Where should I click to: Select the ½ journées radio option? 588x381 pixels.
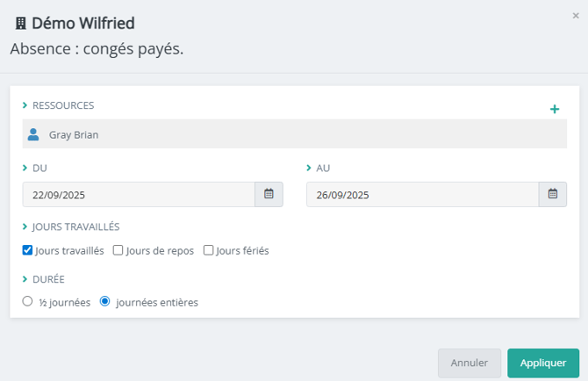pos(28,302)
